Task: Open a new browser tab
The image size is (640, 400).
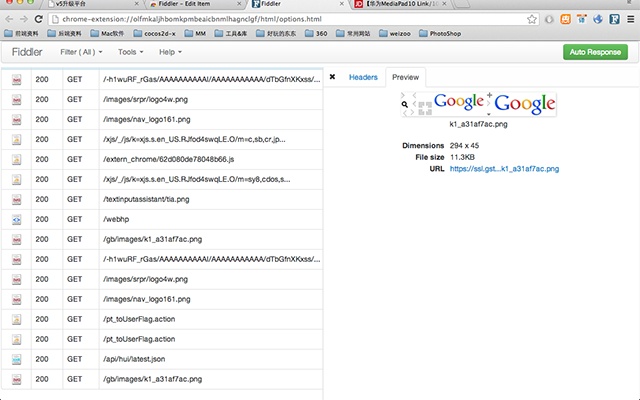Action: click(x=462, y=4)
